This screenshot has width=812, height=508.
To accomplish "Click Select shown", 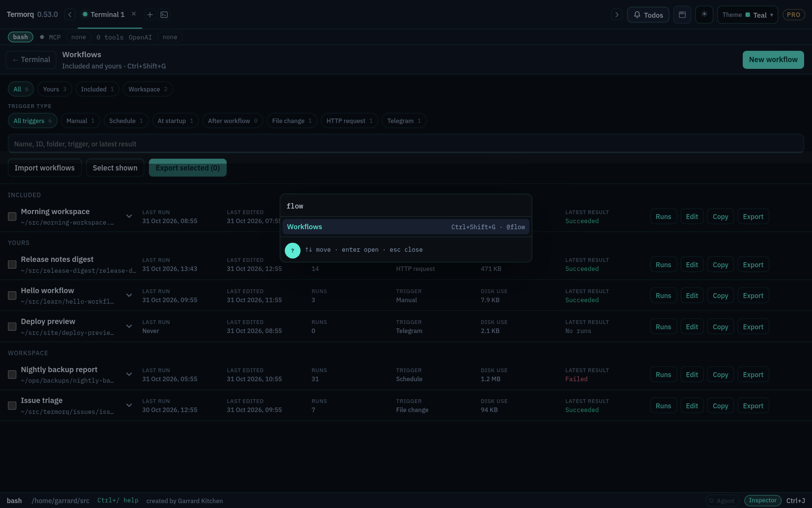I will 115,168.
